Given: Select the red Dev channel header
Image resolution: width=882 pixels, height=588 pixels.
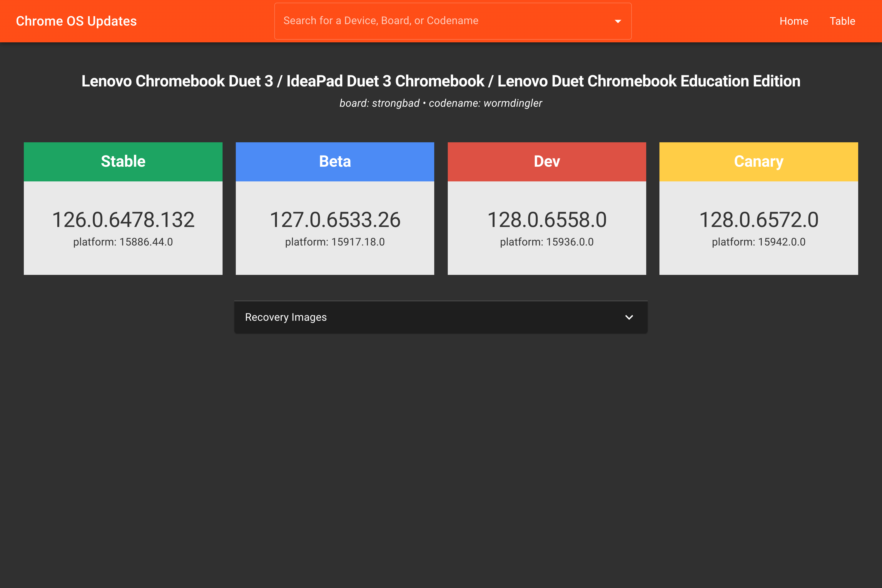Looking at the screenshot, I should click(x=547, y=162).
